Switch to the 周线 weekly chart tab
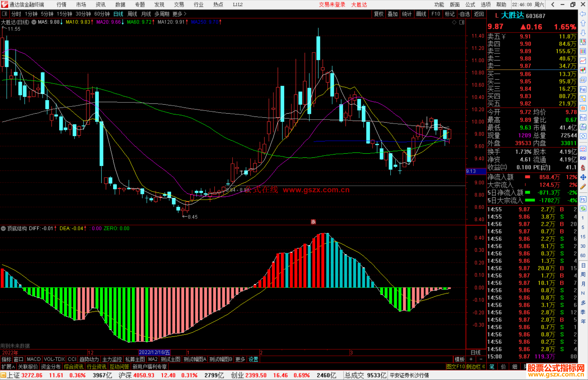This screenshot has width=588, height=380. pyautogui.click(x=132, y=14)
